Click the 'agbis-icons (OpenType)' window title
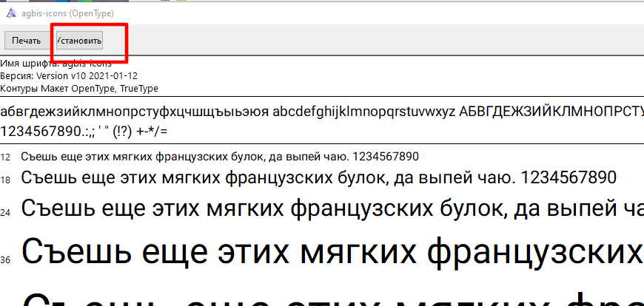Screen dimensions: 644x306 click(x=68, y=13)
